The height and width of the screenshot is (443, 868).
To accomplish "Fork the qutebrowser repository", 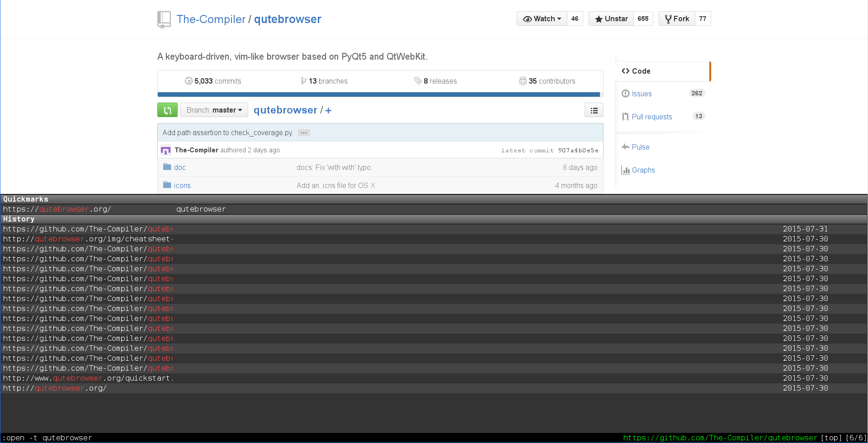I will coord(677,19).
